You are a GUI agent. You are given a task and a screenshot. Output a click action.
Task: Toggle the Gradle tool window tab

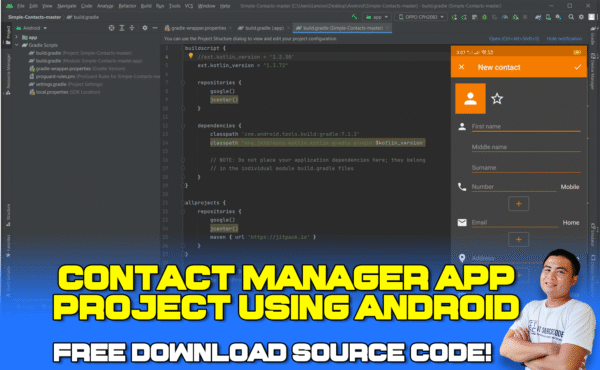click(593, 35)
